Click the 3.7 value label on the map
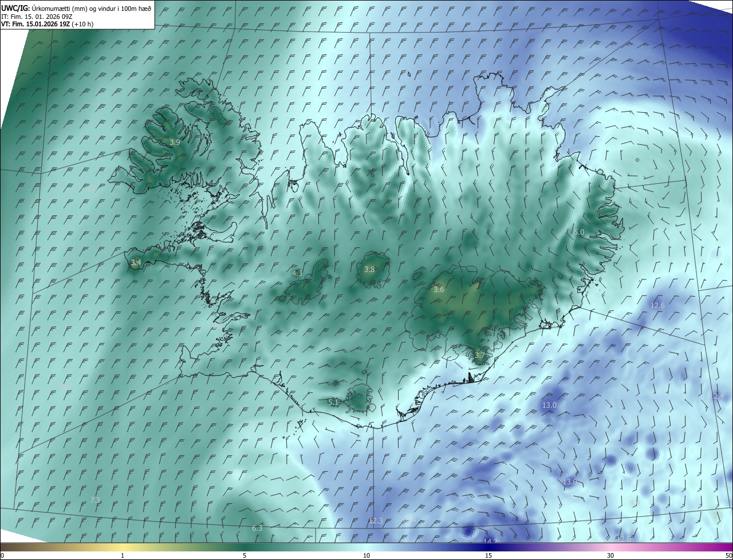 [x=479, y=355]
